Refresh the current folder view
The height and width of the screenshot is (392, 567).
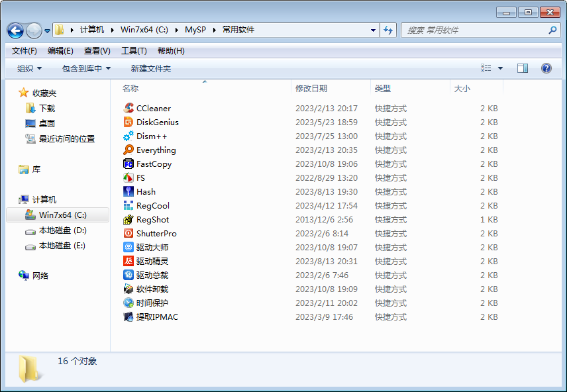click(388, 30)
